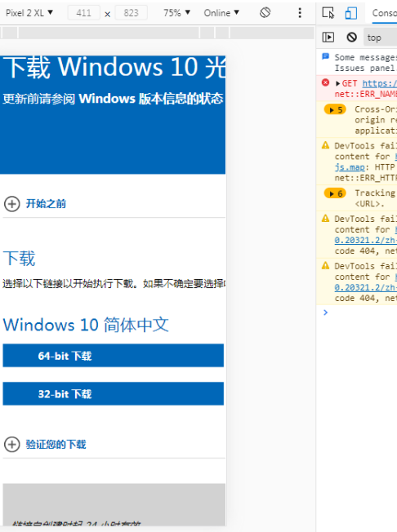Expand the grouped 5 Cross-Origin warnings

tap(335, 109)
